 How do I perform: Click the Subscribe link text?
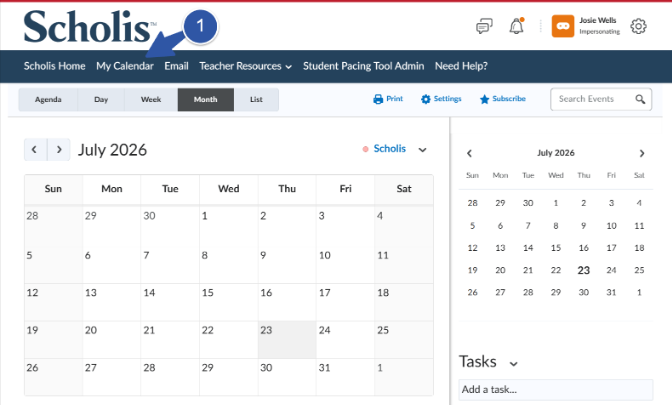point(509,99)
